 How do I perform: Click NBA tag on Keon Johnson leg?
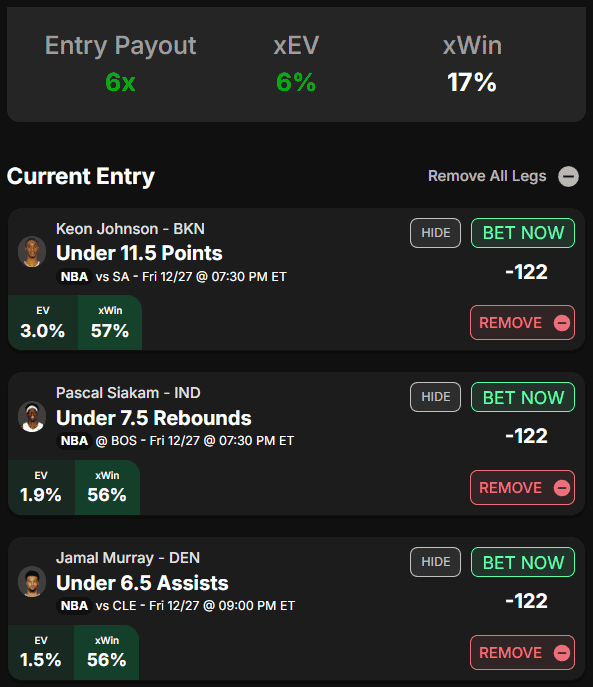click(x=74, y=277)
